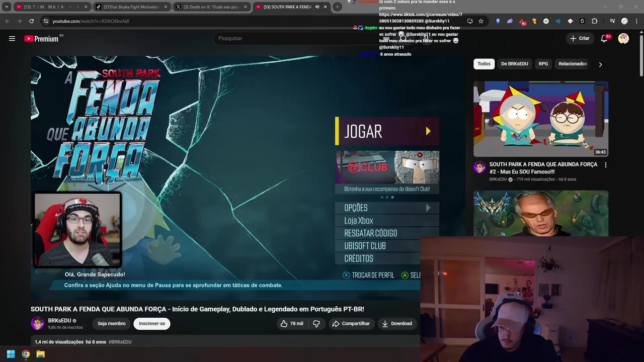Click the install app icon in address bar
This screenshot has height=362, width=644.
coord(470,21)
